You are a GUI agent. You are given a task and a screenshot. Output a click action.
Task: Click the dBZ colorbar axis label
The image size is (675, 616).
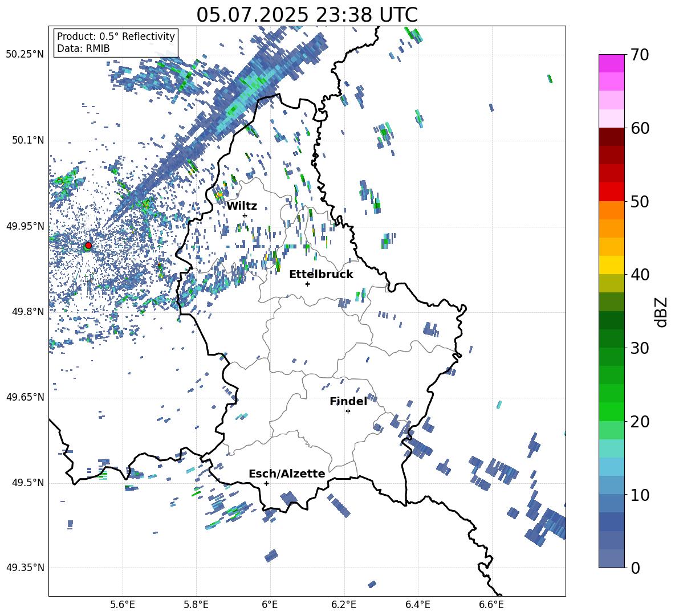tap(662, 312)
